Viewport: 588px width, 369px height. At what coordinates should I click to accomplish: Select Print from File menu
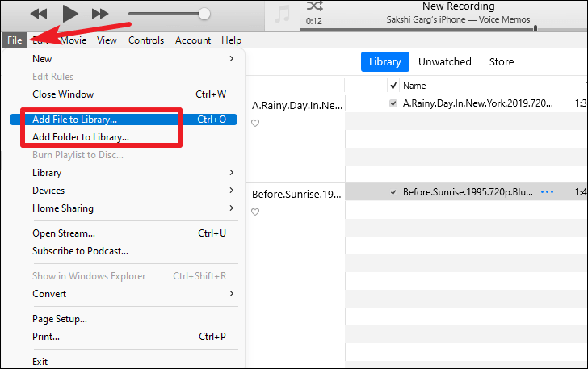click(124, 337)
